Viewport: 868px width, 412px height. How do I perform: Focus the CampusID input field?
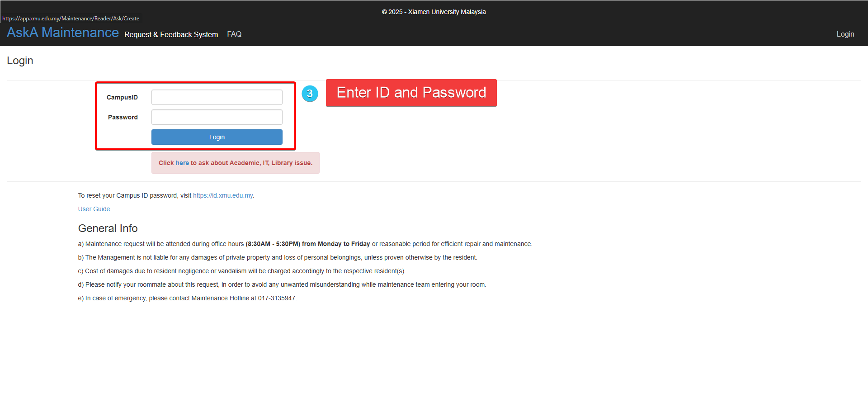[x=217, y=97]
